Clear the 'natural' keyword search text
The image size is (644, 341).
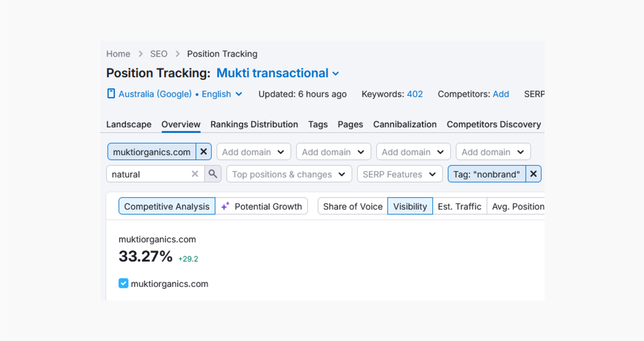tap(195, 174)
